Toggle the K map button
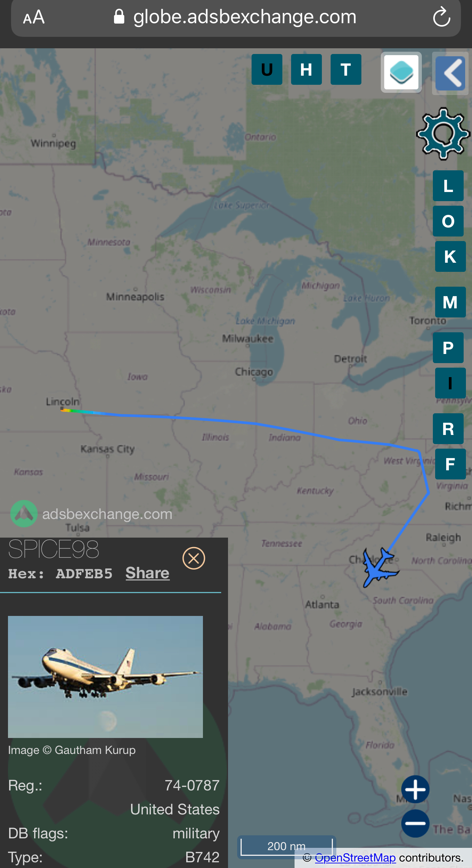 coord(450,256)
